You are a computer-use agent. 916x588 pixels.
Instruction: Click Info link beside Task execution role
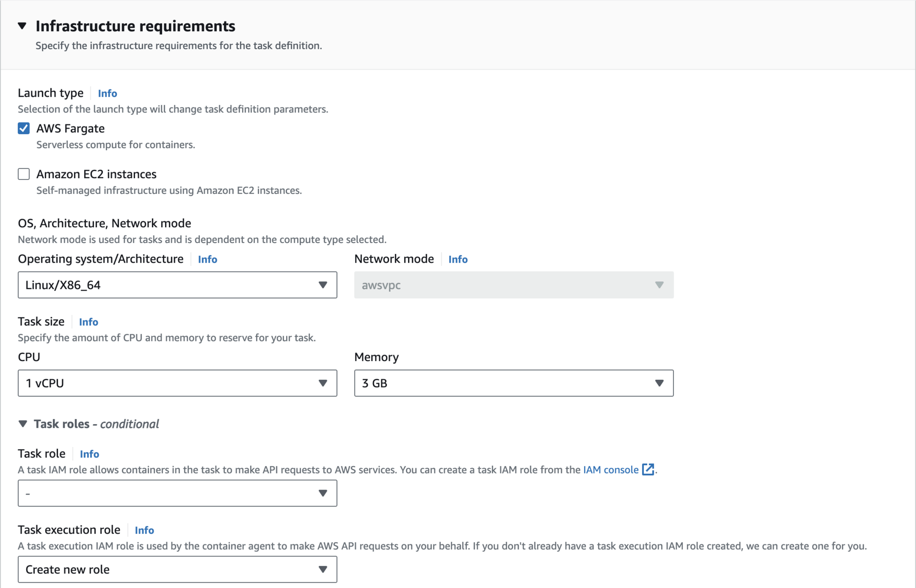tap(144, 530)
